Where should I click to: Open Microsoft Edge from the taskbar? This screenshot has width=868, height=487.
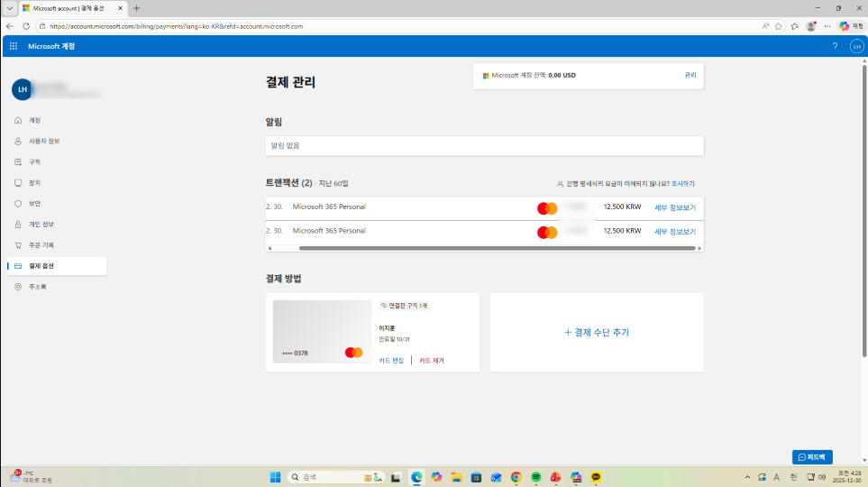coord(416,477)
